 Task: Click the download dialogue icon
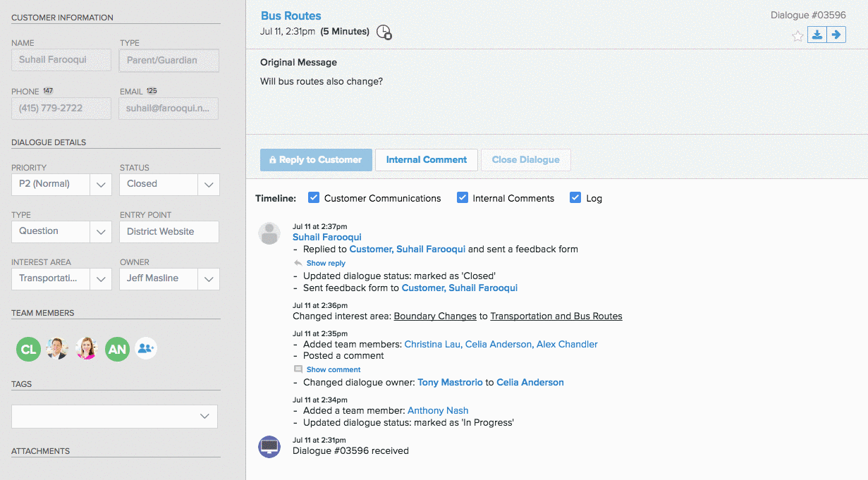click(x=817, y=35)
